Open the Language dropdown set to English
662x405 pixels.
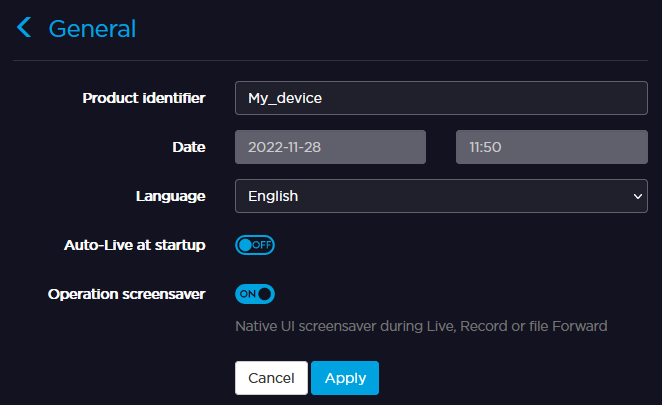coord(440,196)
